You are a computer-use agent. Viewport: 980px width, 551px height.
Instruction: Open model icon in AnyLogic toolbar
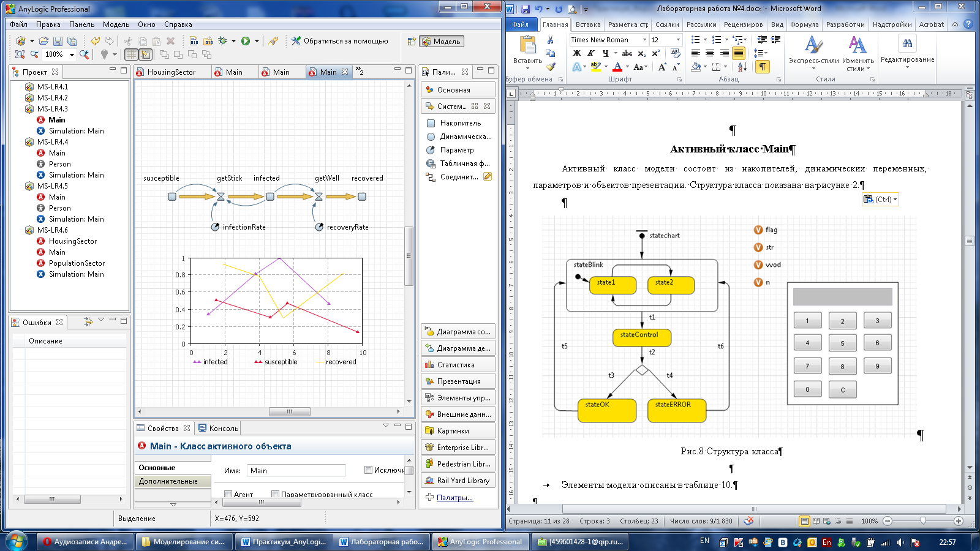(43, 41)
